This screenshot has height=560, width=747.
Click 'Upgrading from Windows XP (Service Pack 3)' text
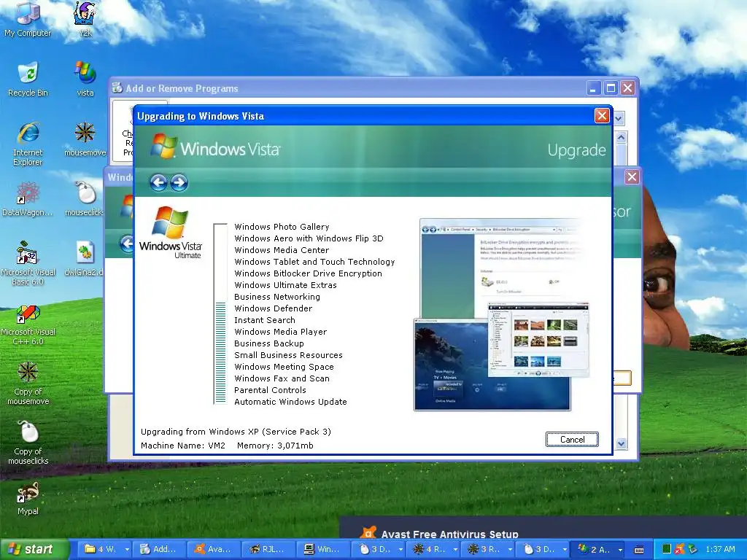coord(236,432)
